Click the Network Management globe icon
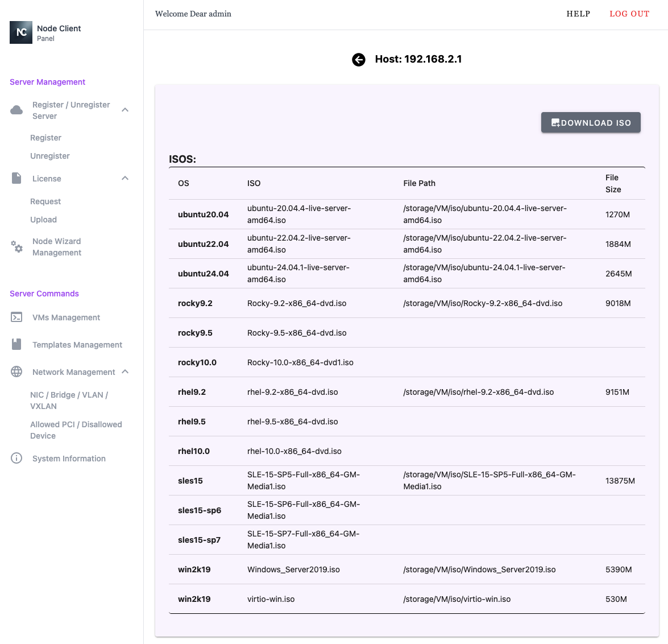Viewport: 668px width, 644px height. coord(16,371)
